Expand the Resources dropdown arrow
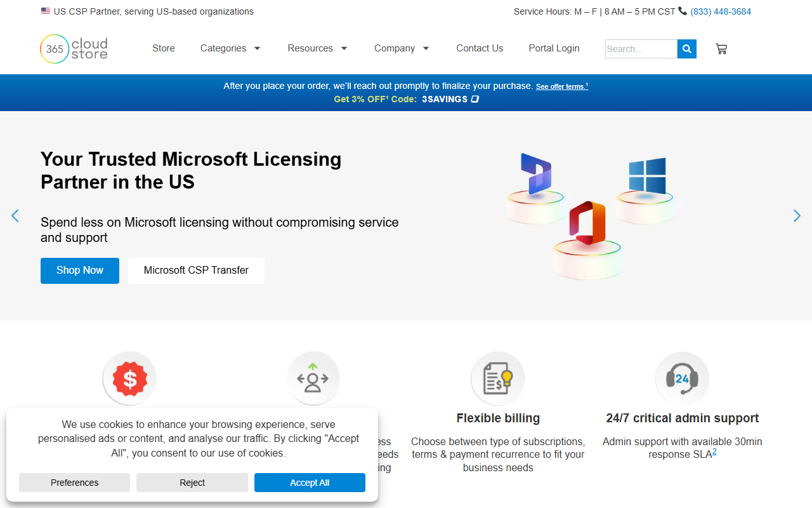Viewport: 812px width, 508px height. [x=344, y=48]
